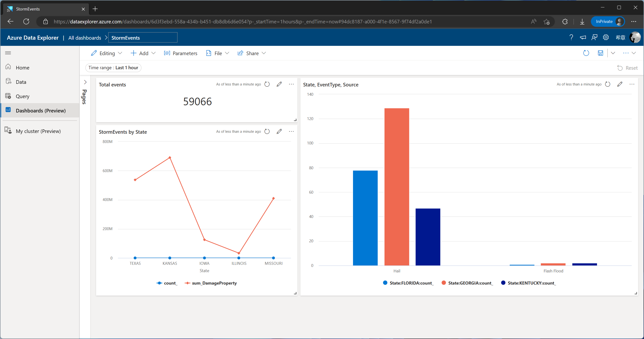
Task: Close the StormEvents browser tab
Action: pyautogui.click(x=83, y=9)
